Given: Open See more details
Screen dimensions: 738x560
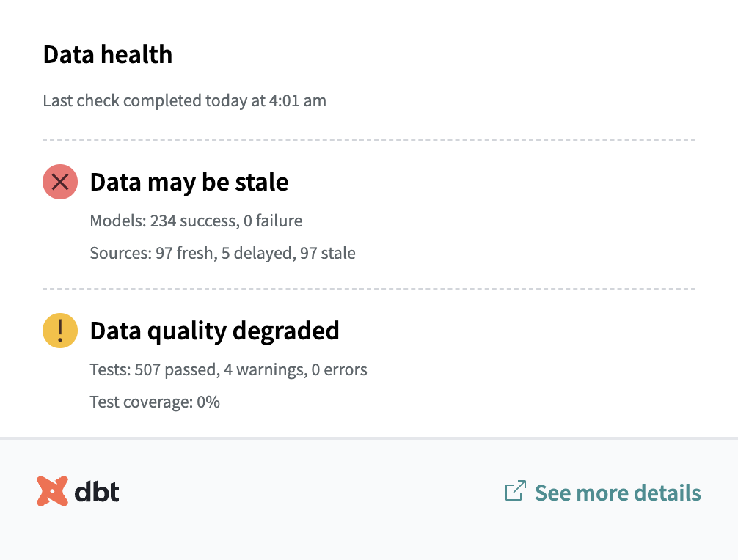Looking at the screenshot, I should click(x=618, y=492).
